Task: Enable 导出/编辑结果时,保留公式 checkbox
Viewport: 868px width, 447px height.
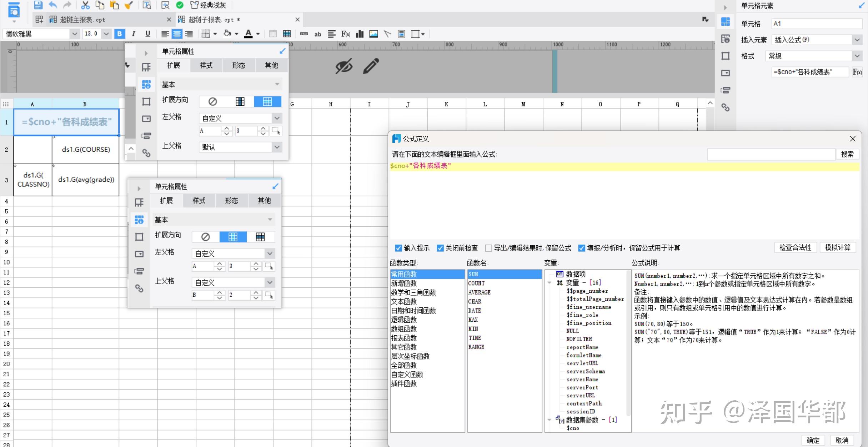Action: pos(488,248)
